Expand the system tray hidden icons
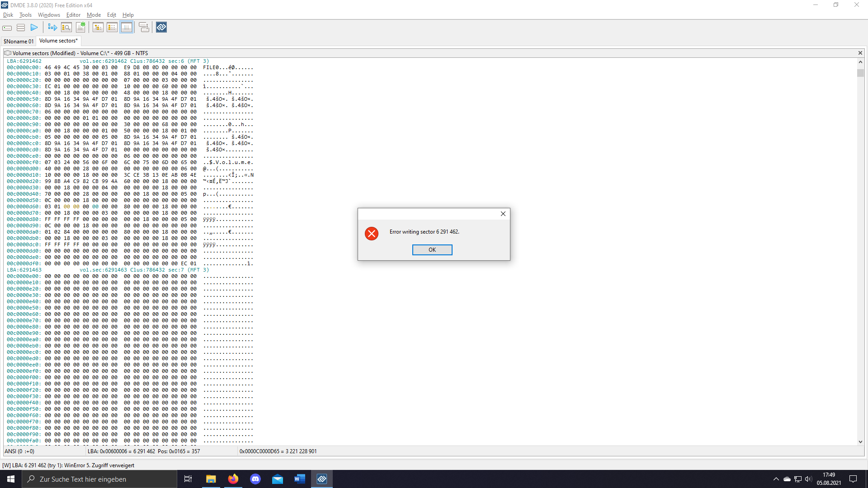 776,479
